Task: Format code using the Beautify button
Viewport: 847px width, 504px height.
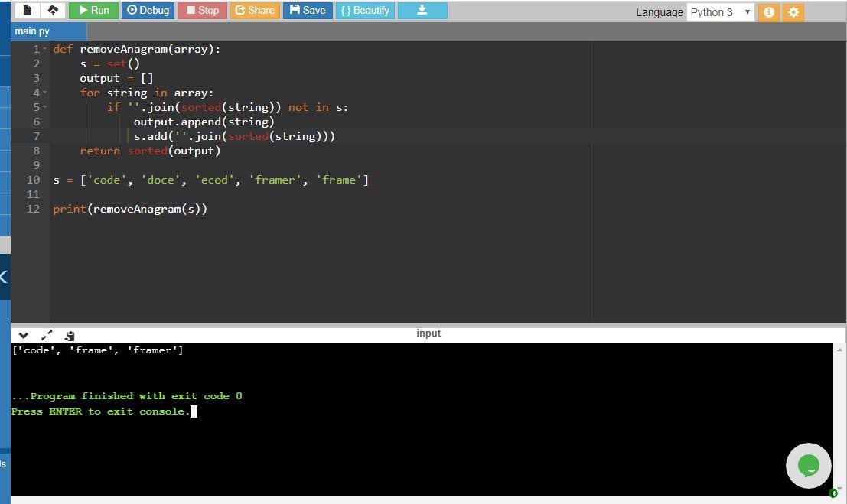Action: tap(365, 10)
